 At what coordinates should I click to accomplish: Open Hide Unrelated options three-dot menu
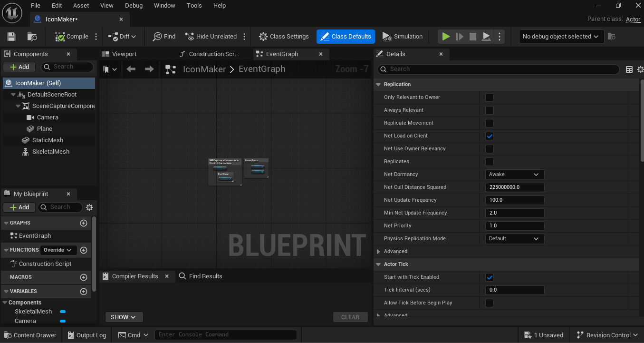(244, 37)
